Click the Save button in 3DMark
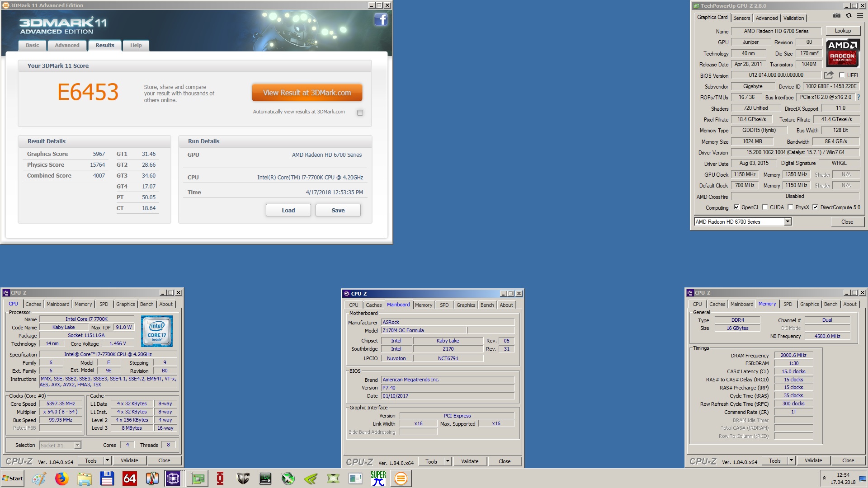The image size is (868, 488). coord(338,210)
